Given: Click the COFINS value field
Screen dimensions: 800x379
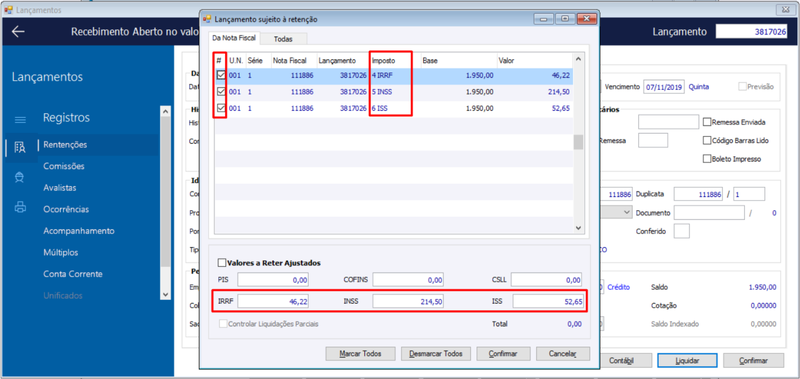Looking at the screenshot, I should click(x=408, y=280).
